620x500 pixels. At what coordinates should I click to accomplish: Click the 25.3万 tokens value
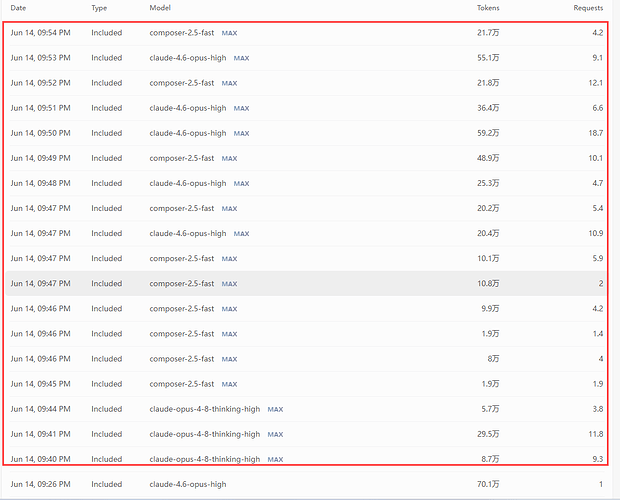pos(488,183)
